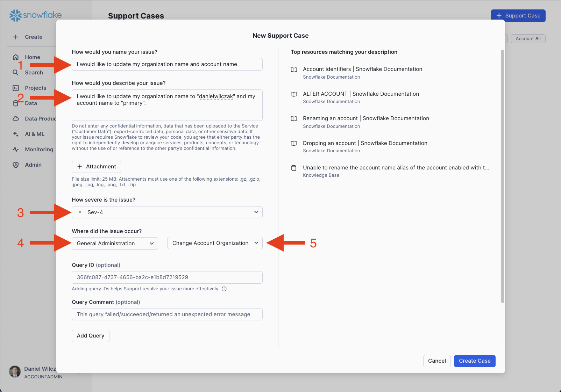Click the modal's vertical scrollbar
The height and width of the screenshot is (392, 561).
503,175
